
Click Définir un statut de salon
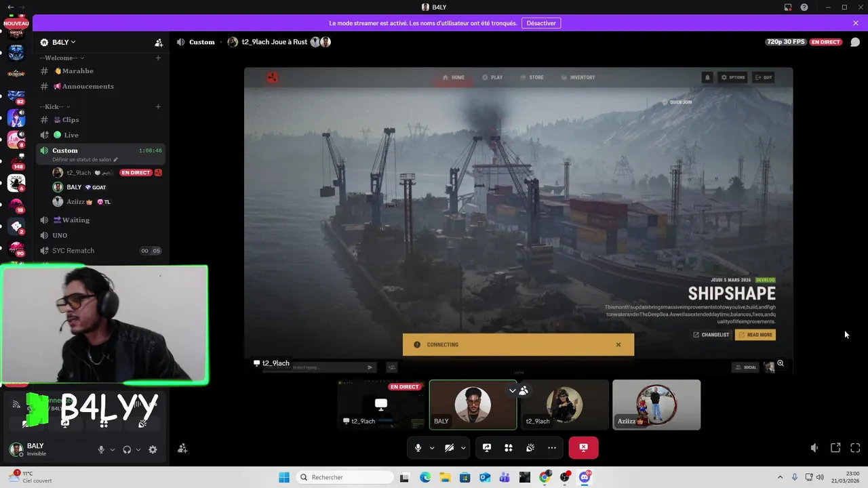[x=85, y=159]
